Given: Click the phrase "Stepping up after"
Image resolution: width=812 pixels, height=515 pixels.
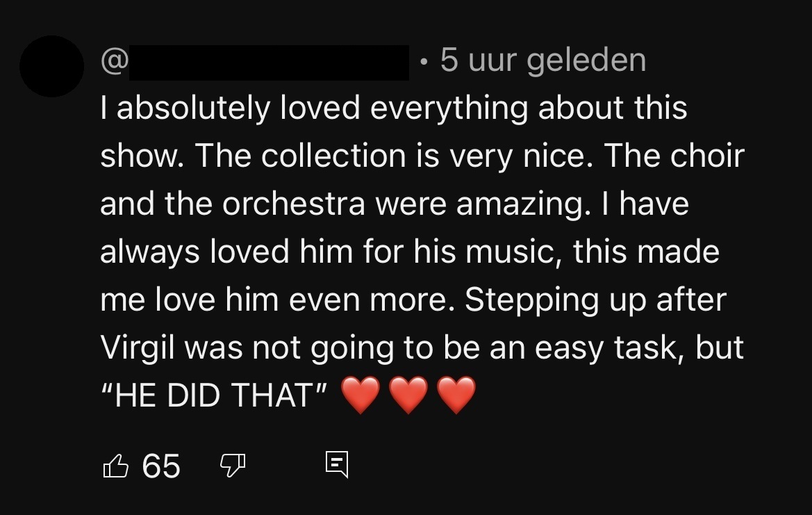Looking at the screenshot, I should (595, 300).
